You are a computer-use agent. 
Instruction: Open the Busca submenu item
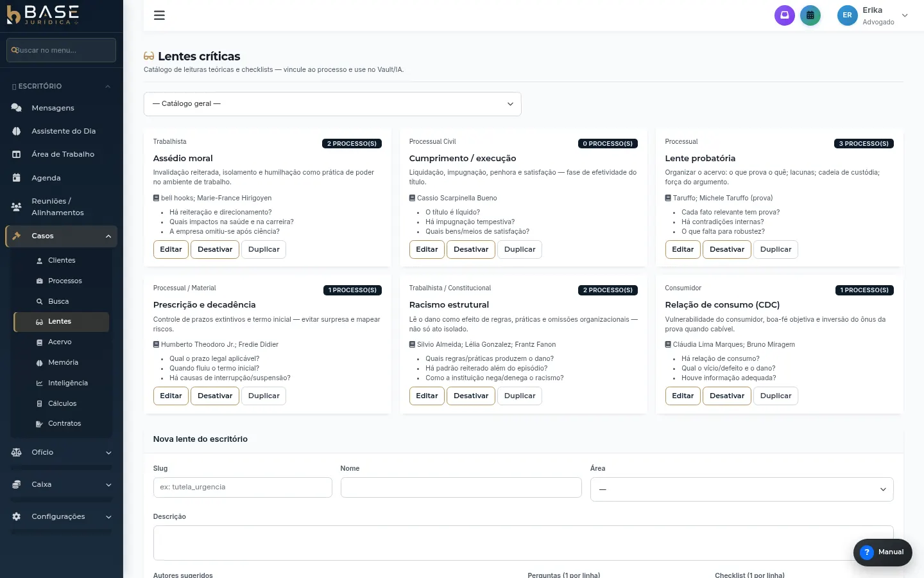tap(62, 301)
